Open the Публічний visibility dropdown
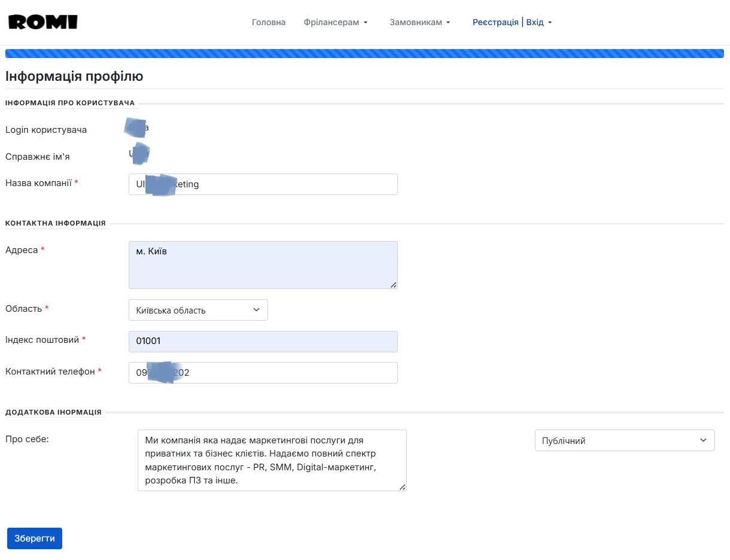 (x=624, y=440)
